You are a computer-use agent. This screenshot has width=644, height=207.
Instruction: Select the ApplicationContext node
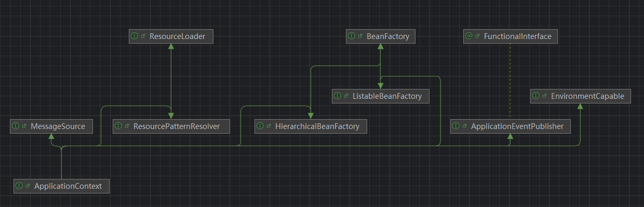click(62, 186)
